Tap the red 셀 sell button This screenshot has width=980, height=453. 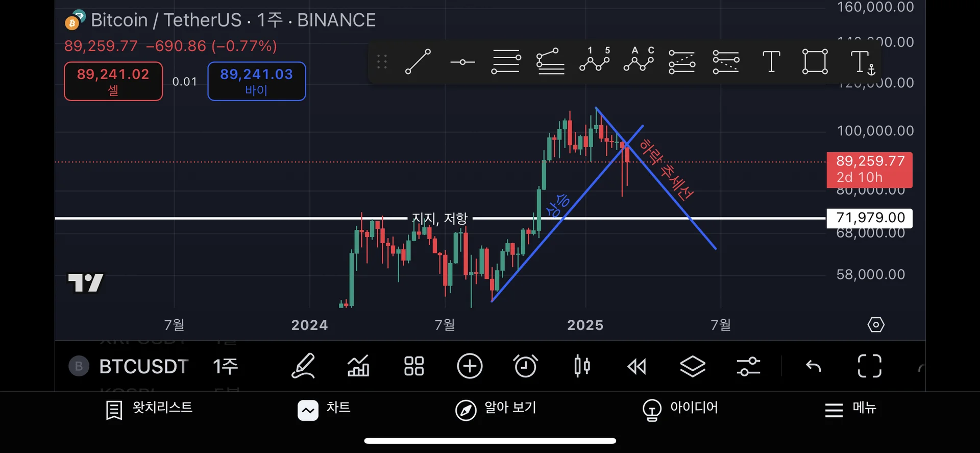pyautogui.click(x=113, y=81)
